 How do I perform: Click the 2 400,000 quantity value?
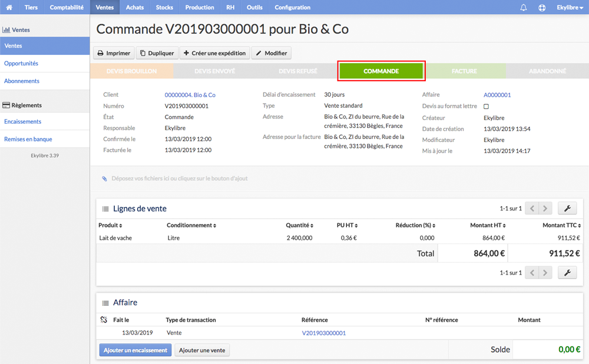tap(299, 238)
